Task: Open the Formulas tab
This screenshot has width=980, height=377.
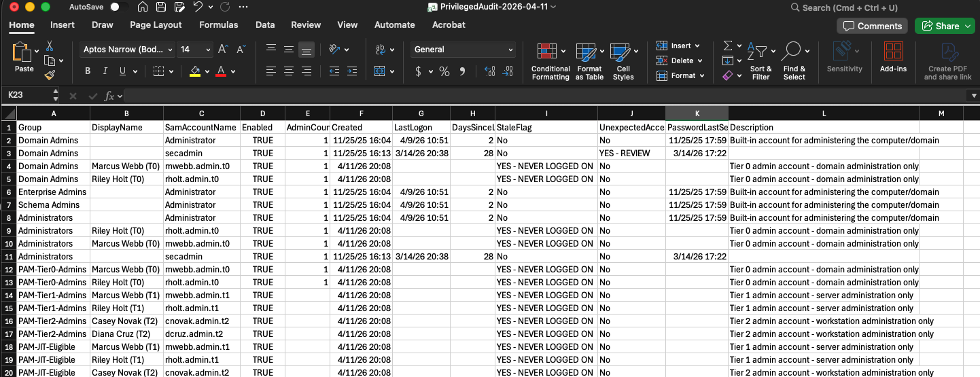Action: point(219,25)
